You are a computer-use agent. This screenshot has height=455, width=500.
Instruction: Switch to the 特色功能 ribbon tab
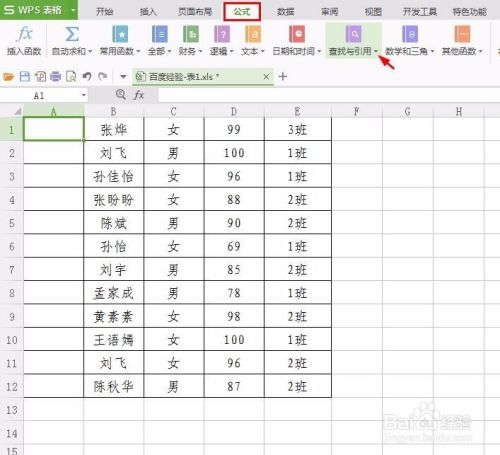(x=470, y=12)
